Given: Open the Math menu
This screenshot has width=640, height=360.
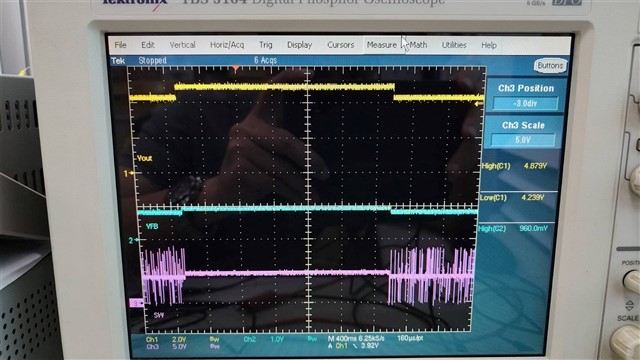Looking at the screenshot, I should [x=418, y=45].
